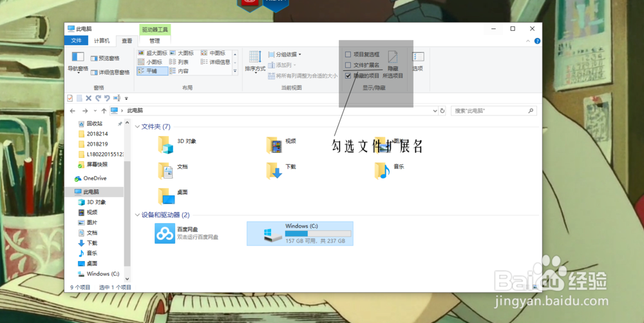
Task: Click Properties icon in quick access toolbar
Action: [70, 98]
